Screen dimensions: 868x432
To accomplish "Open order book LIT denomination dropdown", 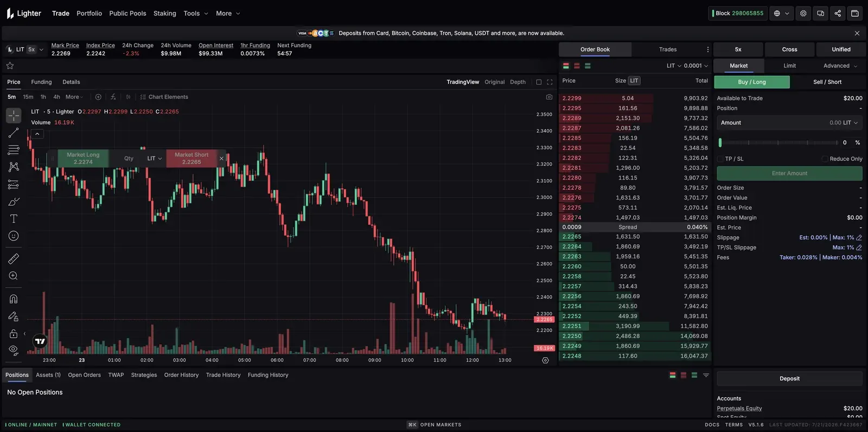I will (674, 66).
